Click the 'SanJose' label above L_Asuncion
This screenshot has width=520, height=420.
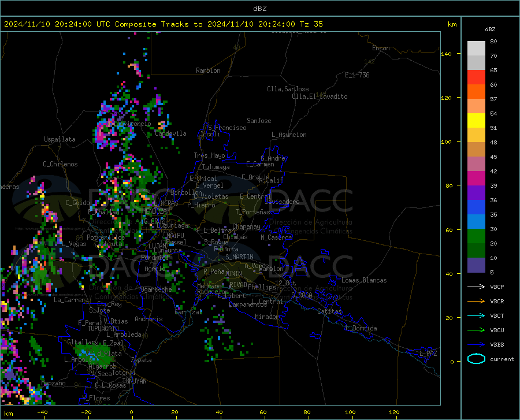[x=259, y=121]
